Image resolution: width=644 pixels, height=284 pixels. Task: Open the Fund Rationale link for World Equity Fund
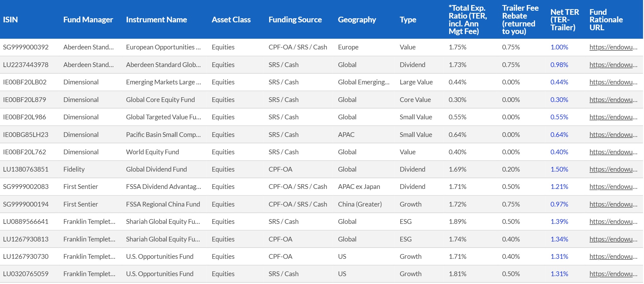point(613,152)
